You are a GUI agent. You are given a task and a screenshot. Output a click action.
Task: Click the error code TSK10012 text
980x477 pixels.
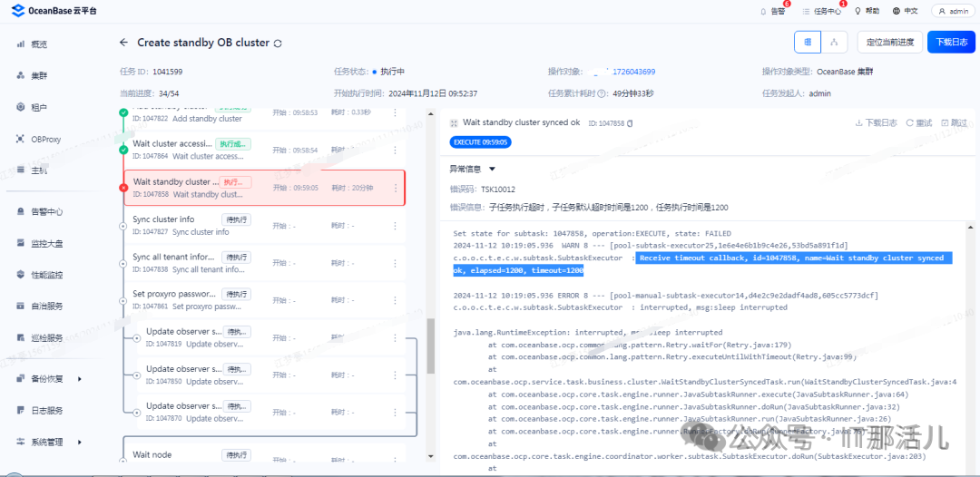(498, 189)
